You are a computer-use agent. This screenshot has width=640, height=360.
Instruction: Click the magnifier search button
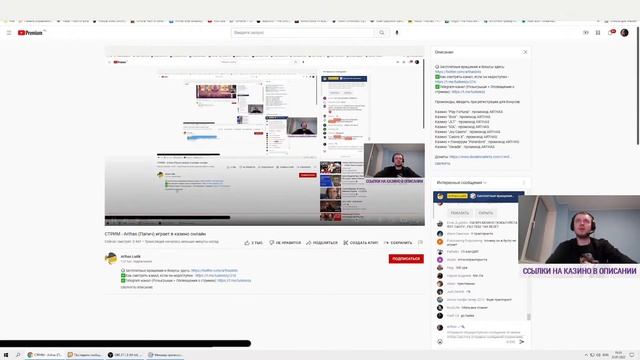point(382,33)
